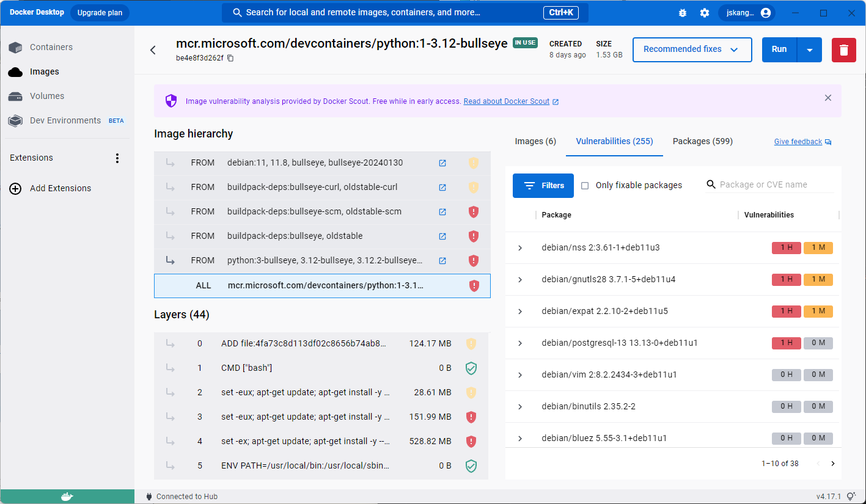Viewport: 866px width, 504px height.
Task: Open the Recommended fixes dropdown
Action: click(x=692, y=49)
